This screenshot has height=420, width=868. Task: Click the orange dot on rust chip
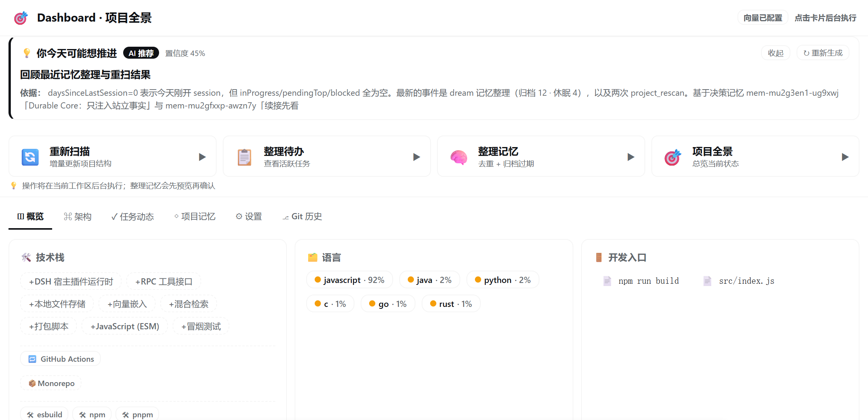coord(433,303)
